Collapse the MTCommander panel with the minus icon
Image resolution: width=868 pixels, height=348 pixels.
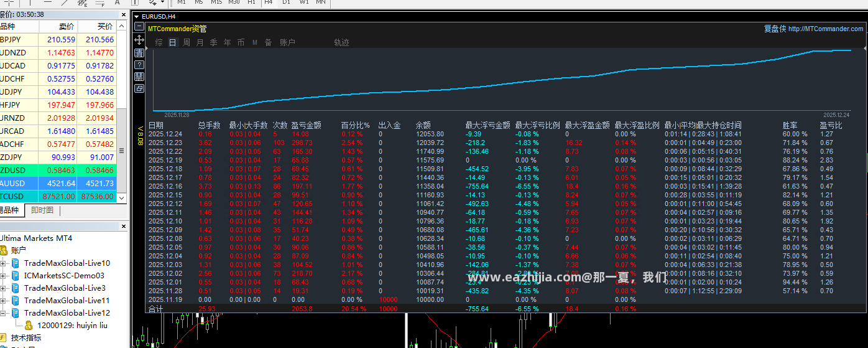pos(139,27)
